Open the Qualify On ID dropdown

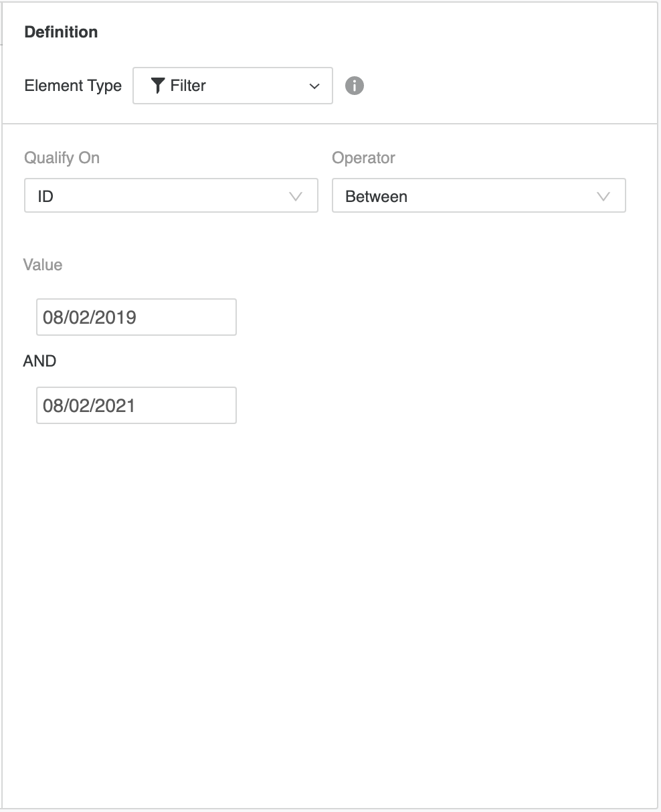click(x=171, y=195)
